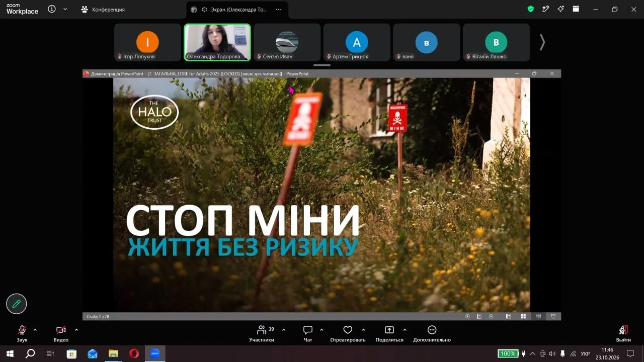The width and height of the screenshot is (644, 362).
Task: Leave the meeting via Выйти
Action: [623, 333]
